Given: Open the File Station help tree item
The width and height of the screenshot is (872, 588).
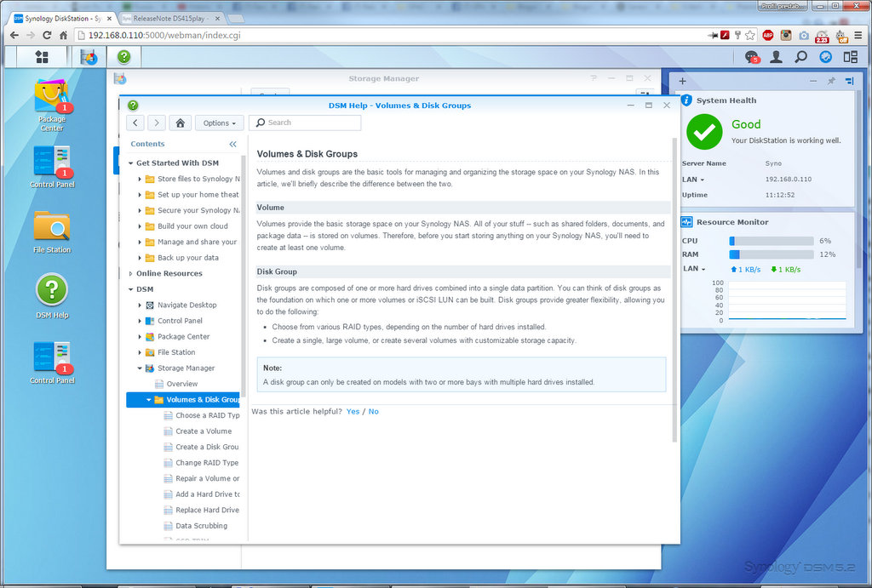Looking at the screenshot, I should (x=176, y=352).
